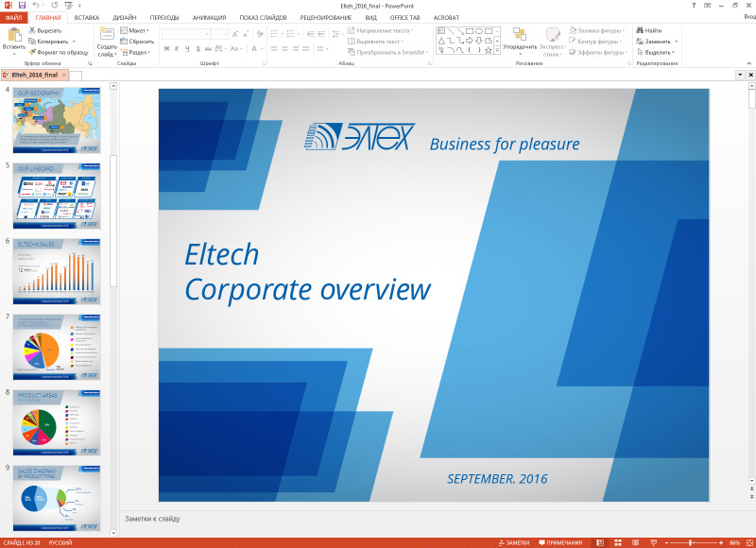Switch to the ПОКАЗ СЛАЙДОВ tab
The width and height of the screenshot is (756, 548).
[264, 17]
